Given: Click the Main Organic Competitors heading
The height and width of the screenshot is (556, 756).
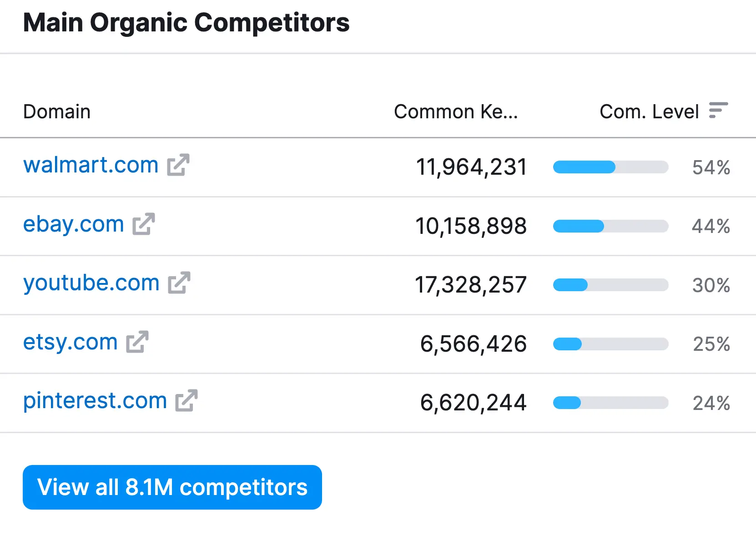Looking at the screenshot, I should (186, 22).
